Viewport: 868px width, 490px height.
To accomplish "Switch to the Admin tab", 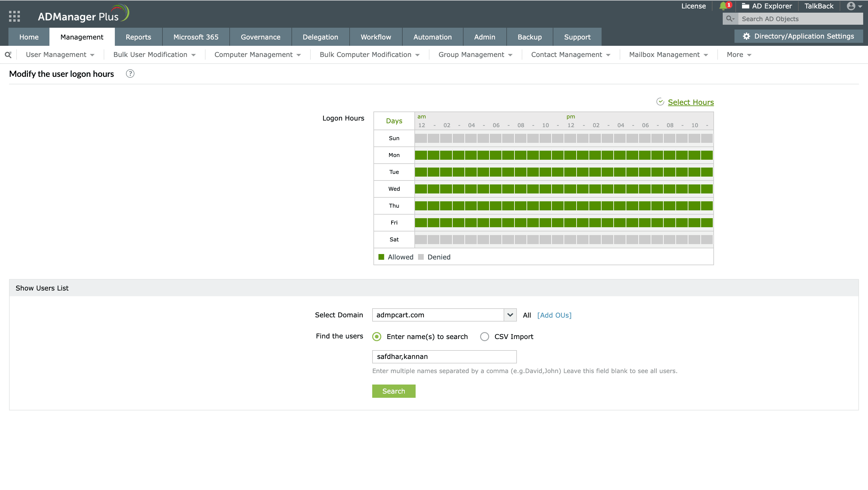I will [x=485, y=37].
